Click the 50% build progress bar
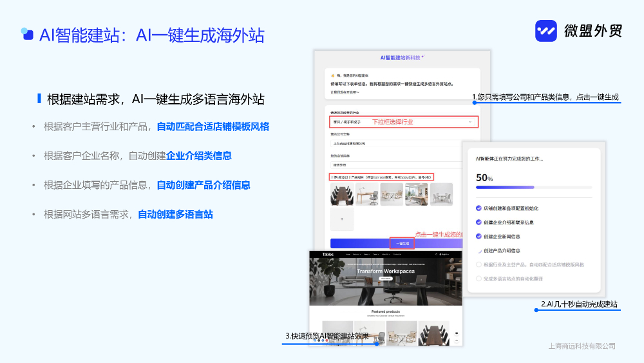Image resolution: width=644 pixels, height=363 pixels. coord(534,188)
